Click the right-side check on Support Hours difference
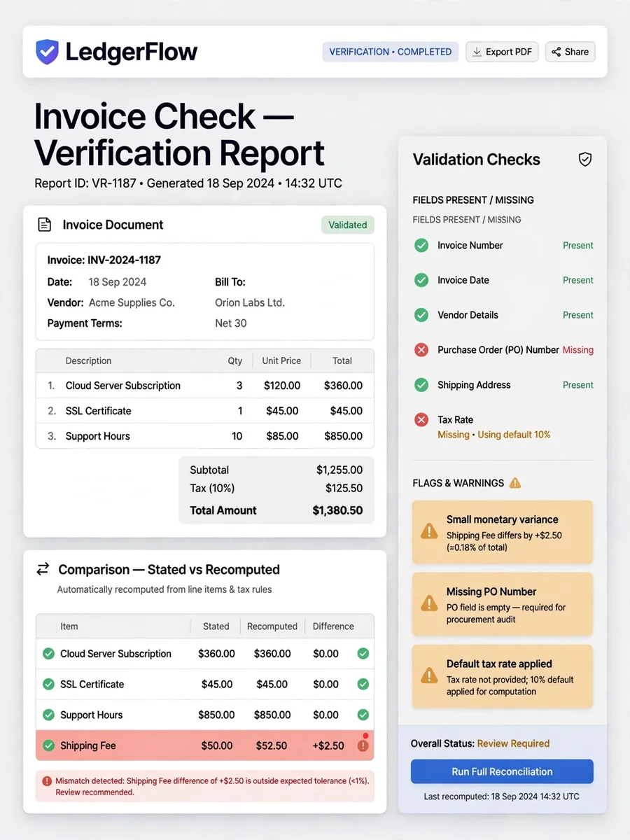This screenshot has width=630, height=840. pyautogui.click(x=363, y=715)
